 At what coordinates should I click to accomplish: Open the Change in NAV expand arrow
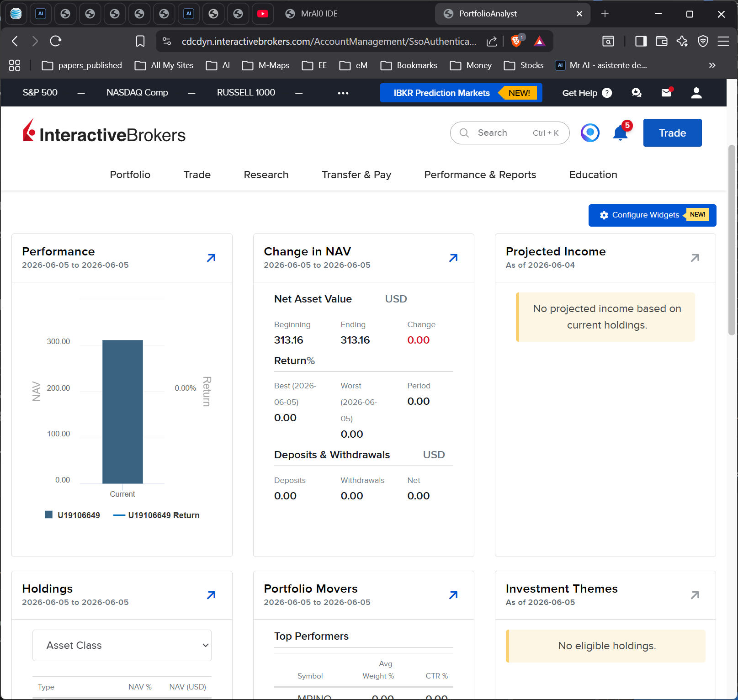pyautogui.click(x=453, y=258)
